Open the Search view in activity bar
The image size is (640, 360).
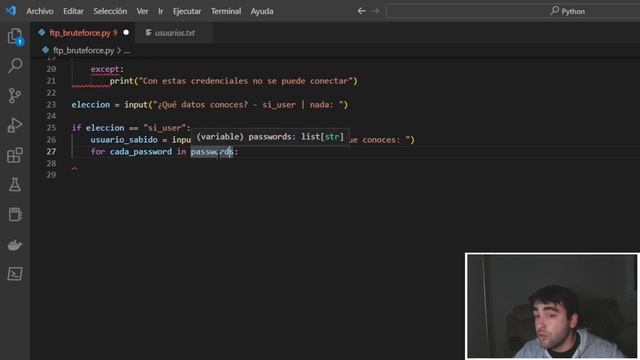(15, 66)
